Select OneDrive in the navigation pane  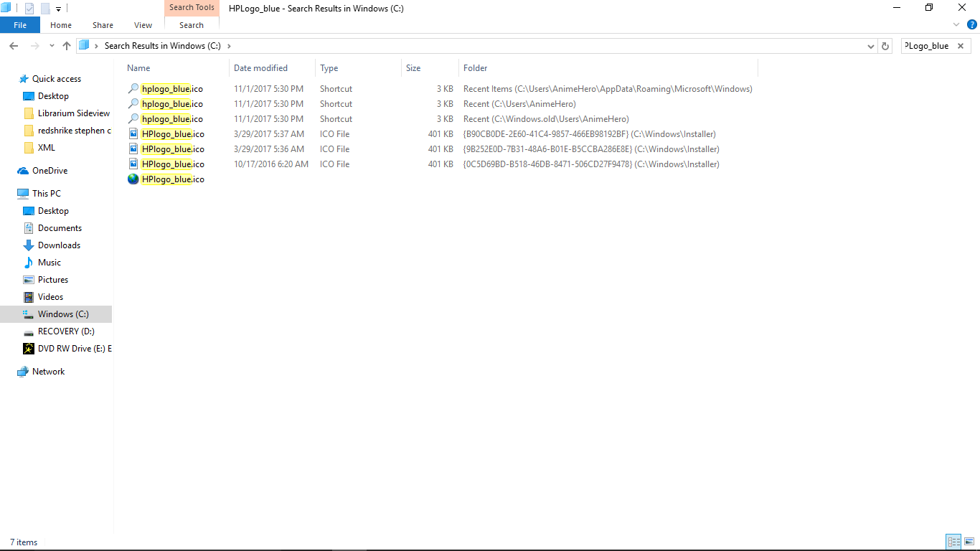(50, 171)
